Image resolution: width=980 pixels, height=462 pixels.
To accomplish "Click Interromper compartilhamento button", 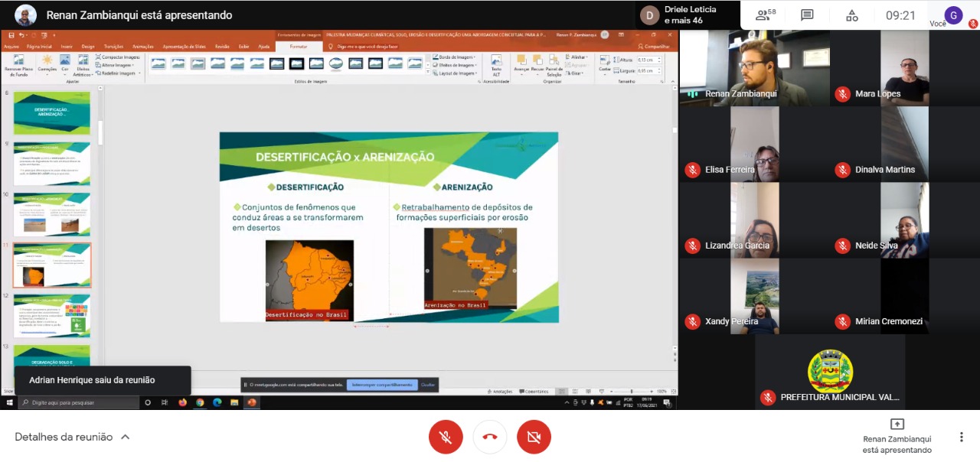I will pos(381,385).
